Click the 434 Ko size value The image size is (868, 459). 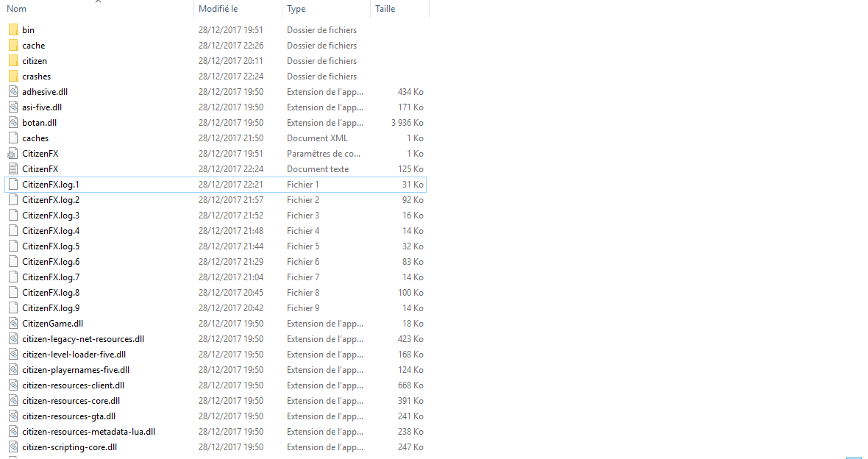tap(410, 92)
